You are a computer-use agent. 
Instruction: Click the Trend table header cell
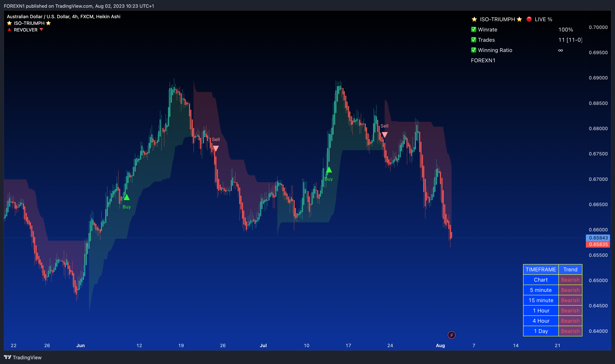(x=570, y=269)
